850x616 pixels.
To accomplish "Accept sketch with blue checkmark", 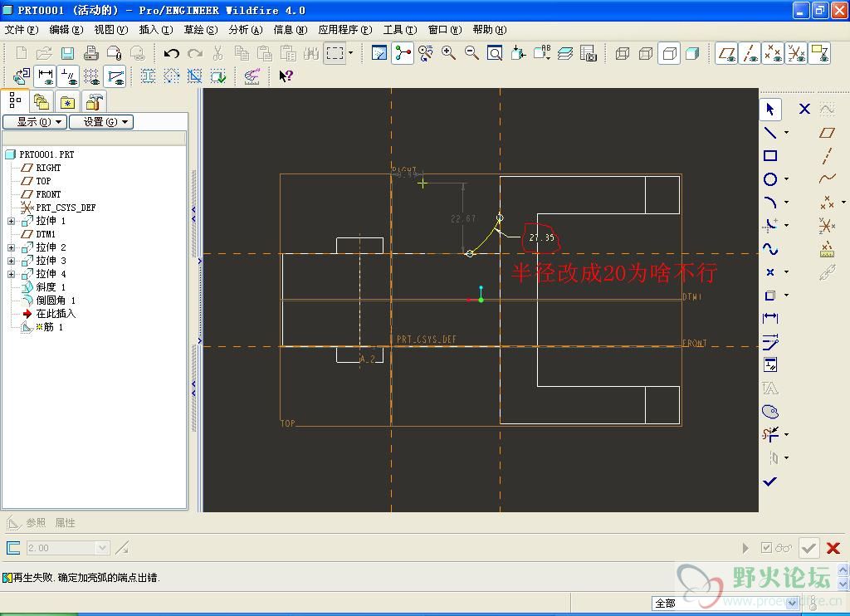I will click(769, 481).
